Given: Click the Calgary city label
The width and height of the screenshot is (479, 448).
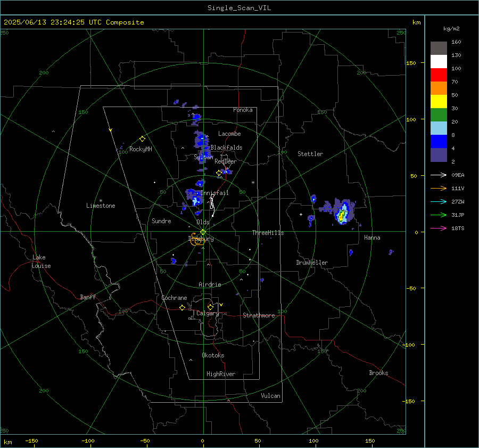Looking at the screenshot, I should [208, 313].
